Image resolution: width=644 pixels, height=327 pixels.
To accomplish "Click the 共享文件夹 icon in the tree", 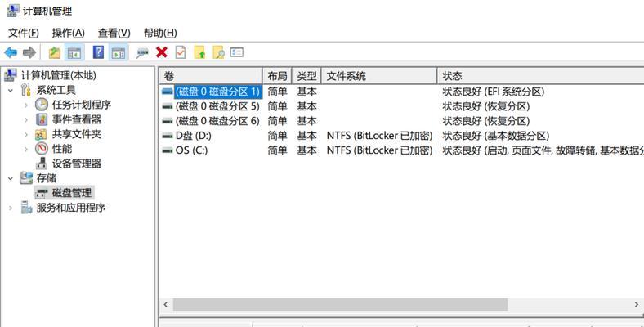I will click(41, 134).
